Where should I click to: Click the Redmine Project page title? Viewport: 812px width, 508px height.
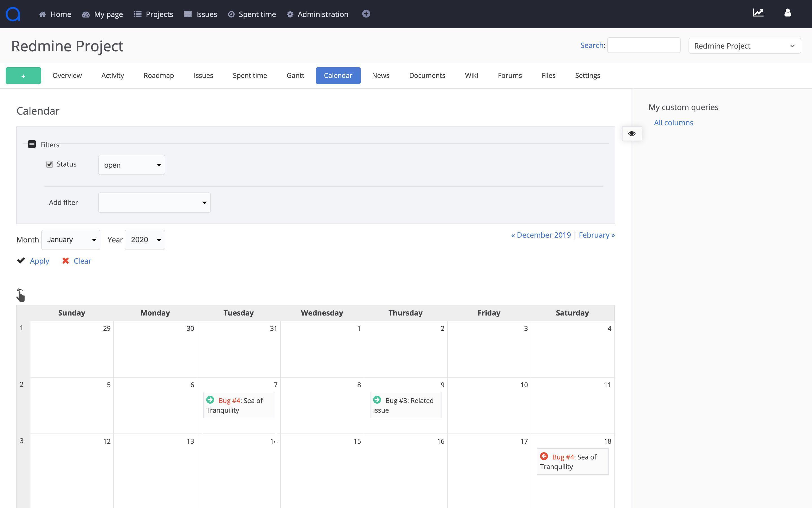tap(67, 46)
